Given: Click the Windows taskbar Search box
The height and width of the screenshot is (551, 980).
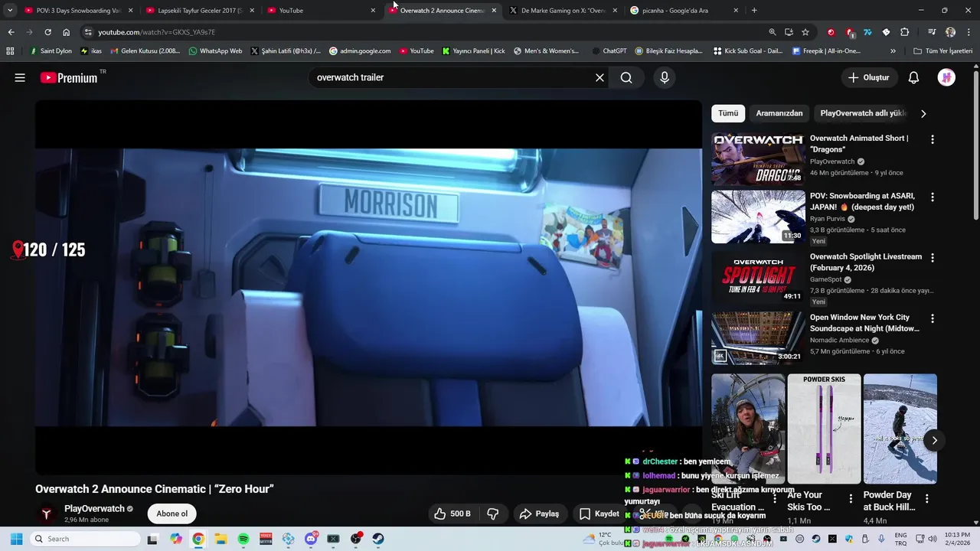Looking at the screenshot, I should point(84,539).
